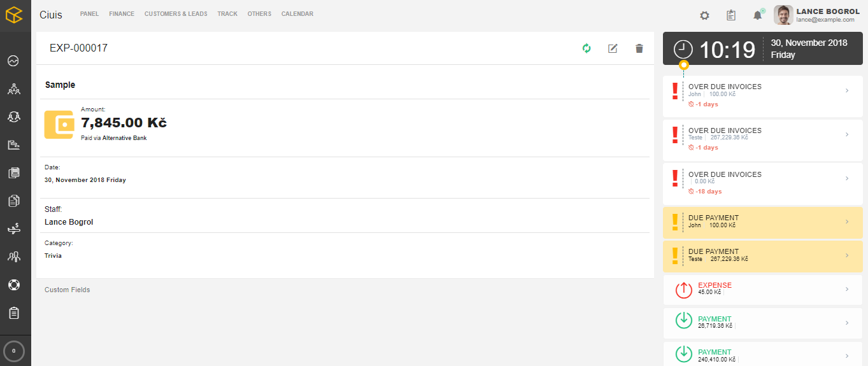Open the organization hierarchy sidebar icon

click(x=13, y=89)
